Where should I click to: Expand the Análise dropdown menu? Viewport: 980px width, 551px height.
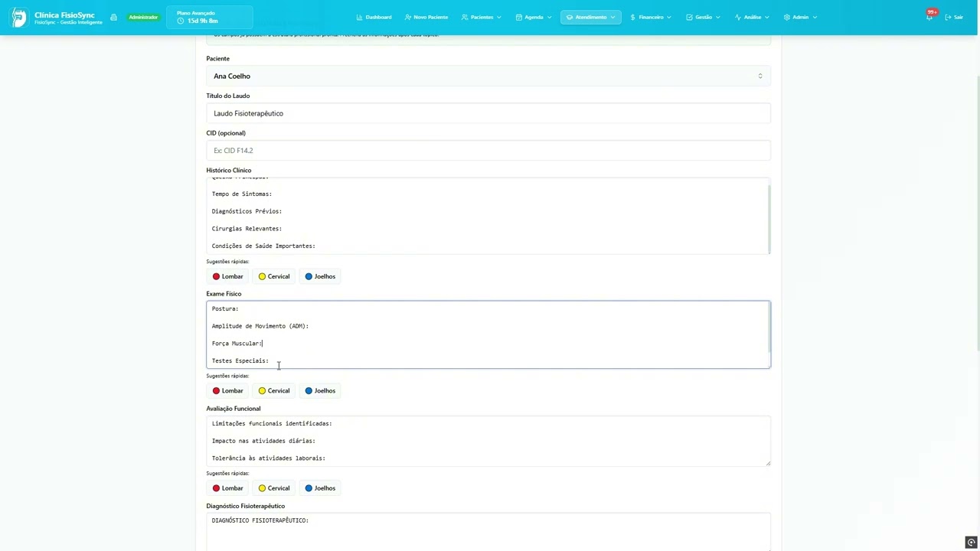(752, 17)
